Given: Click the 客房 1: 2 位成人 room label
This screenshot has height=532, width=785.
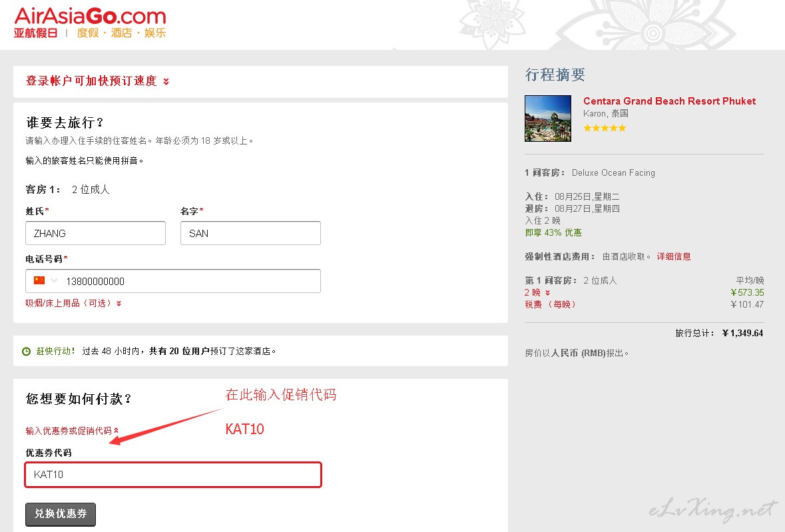Looking at the screenshot, I should (x=68, y=190).
